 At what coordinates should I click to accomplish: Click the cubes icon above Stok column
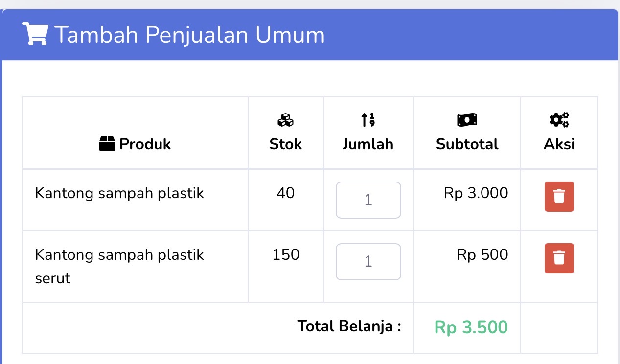[285, 120]
